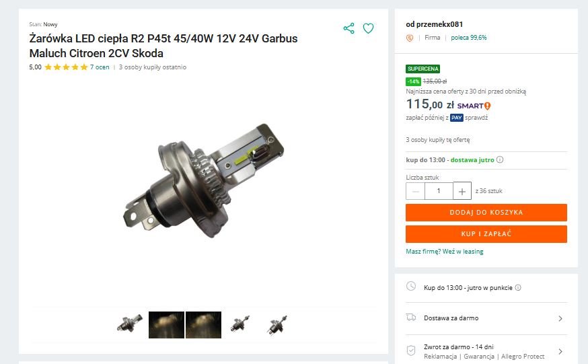Click the shield icon beside Zwrot za darmo
The height and width of the screenshot is (364, 588).
pos(411,351)
